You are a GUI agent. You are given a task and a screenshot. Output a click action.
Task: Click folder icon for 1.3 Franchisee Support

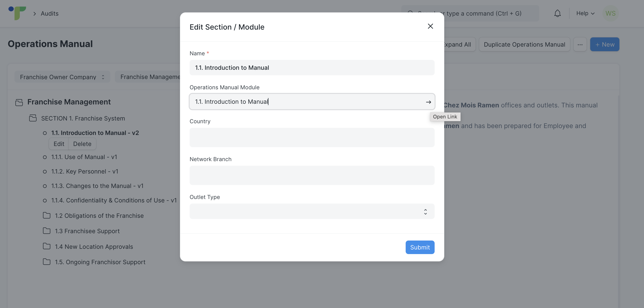pyautogui.click(x=46, y=231)
